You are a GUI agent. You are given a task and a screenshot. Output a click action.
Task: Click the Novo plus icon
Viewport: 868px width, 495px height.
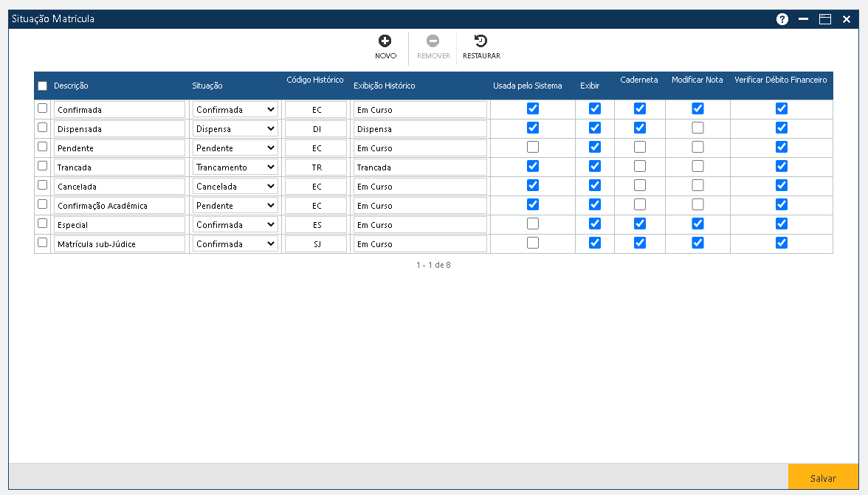(385, 42)
